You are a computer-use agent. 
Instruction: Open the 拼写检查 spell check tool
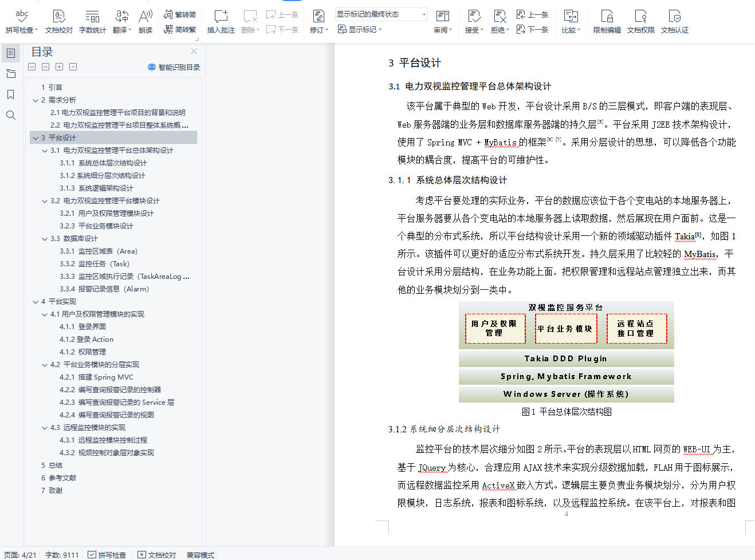coord(21,21)
